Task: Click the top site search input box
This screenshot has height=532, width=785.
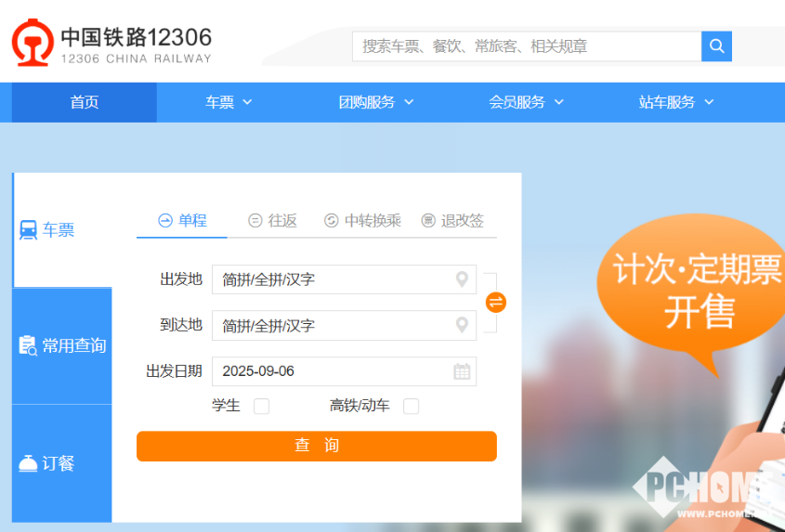Action: pos(526,46)
